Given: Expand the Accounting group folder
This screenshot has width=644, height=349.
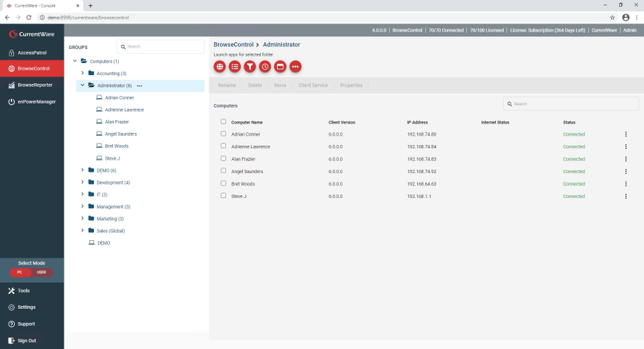Looking at the screenshot, I should pyautogui.click(x=83, y=73).
